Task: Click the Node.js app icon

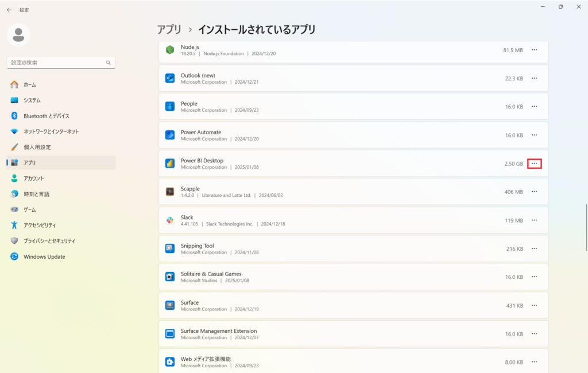Action: pos(170,50)
